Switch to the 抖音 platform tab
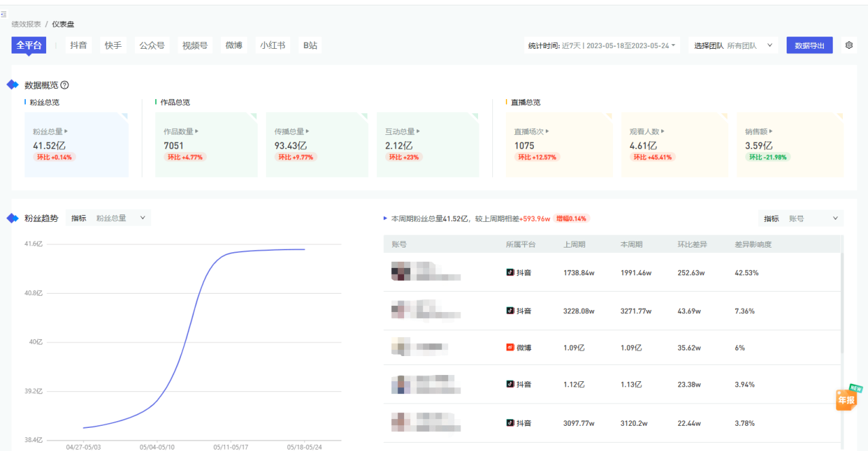This screenshot has height=451, width=868. (x=78, y=45)
